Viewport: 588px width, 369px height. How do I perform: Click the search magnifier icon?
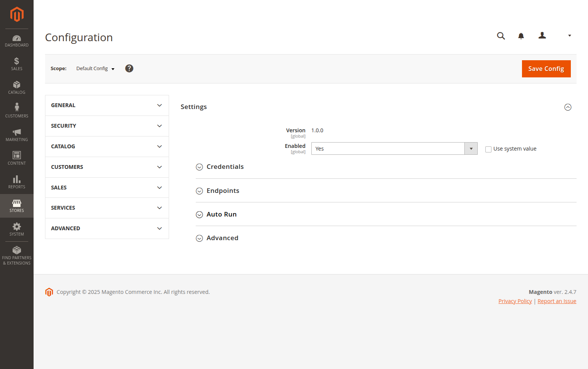[x=501, y=36]
